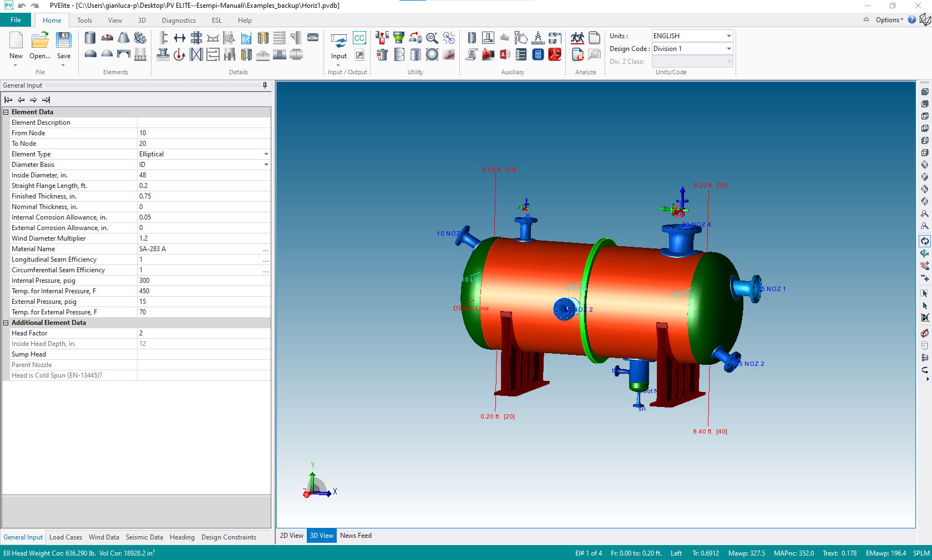
Task: Switch to the 2D View tab
Action: tap(292, 536)
